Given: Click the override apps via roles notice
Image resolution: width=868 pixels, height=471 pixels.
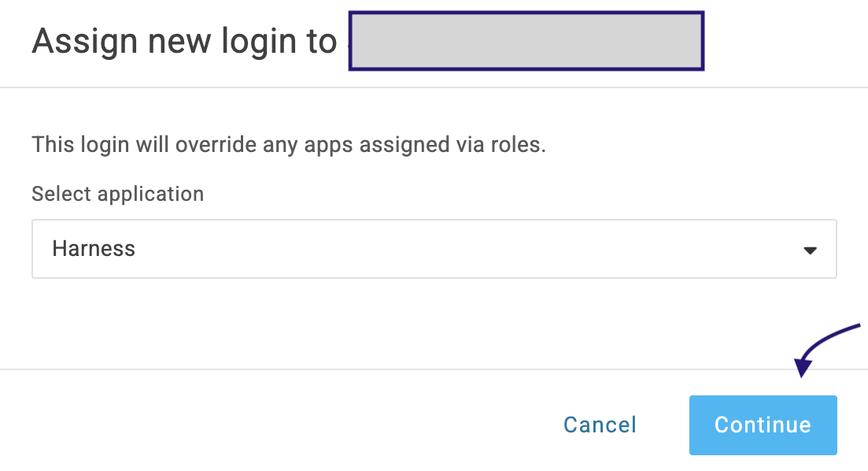Looking at the screenshot, I should click(288, 146).
